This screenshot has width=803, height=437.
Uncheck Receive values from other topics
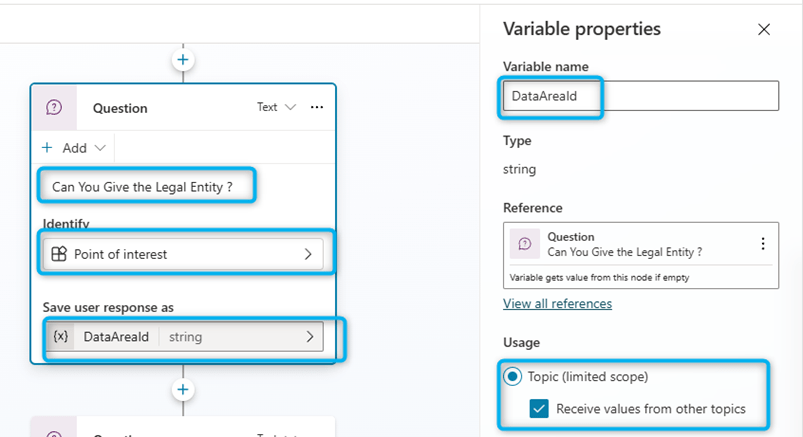[539, 408]
